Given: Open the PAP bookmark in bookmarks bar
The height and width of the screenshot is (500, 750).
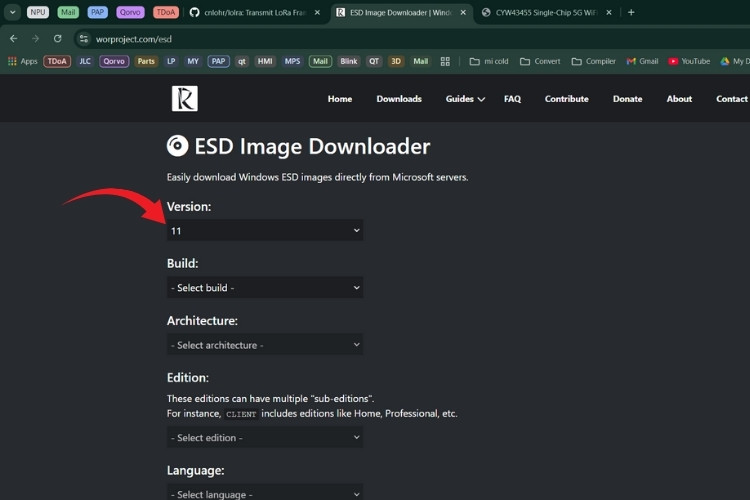Looking at the screenshot, I should click(218, 61).
